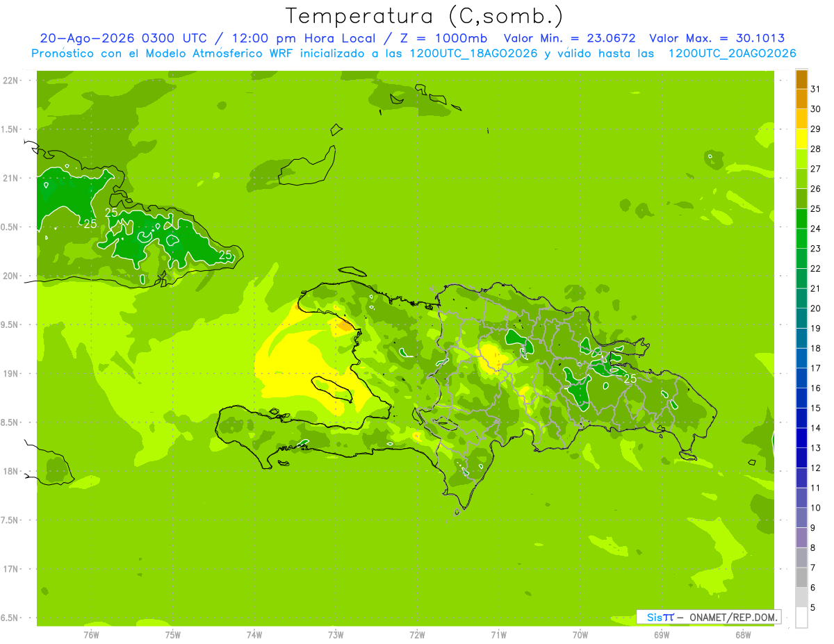Viewport: 834px width, 644px height.
Task: Pick the lime swatch between 27 and 28
Action: pyautogui.click(x=801, y=158)
